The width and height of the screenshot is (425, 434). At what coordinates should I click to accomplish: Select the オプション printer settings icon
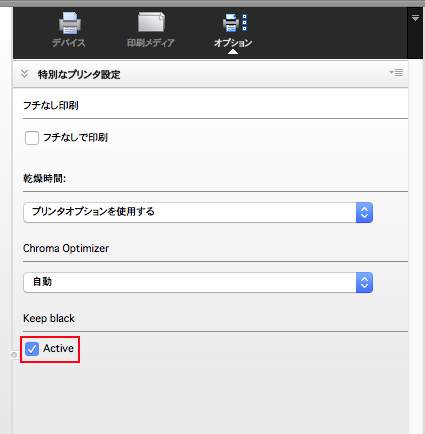(x=235, y=23)
